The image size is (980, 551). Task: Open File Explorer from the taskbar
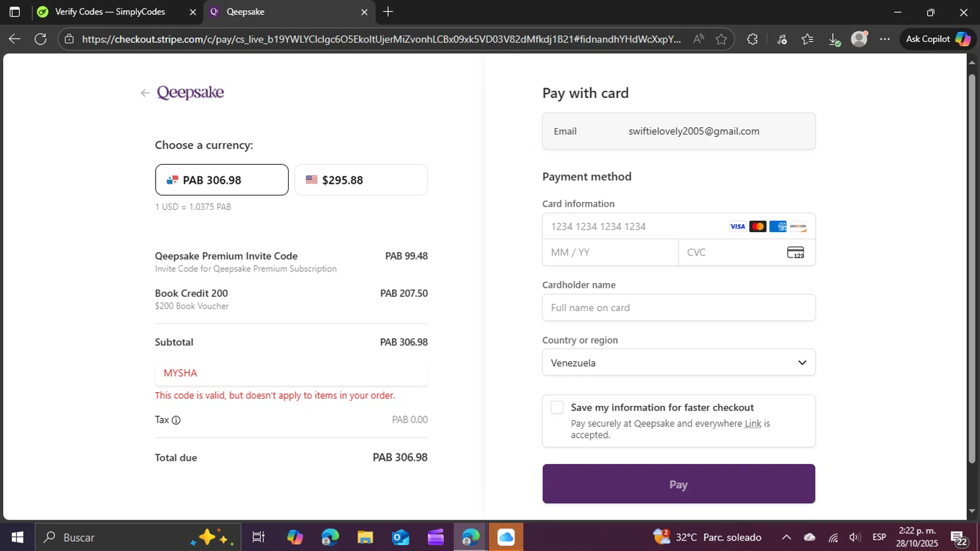tap(365, 537)
